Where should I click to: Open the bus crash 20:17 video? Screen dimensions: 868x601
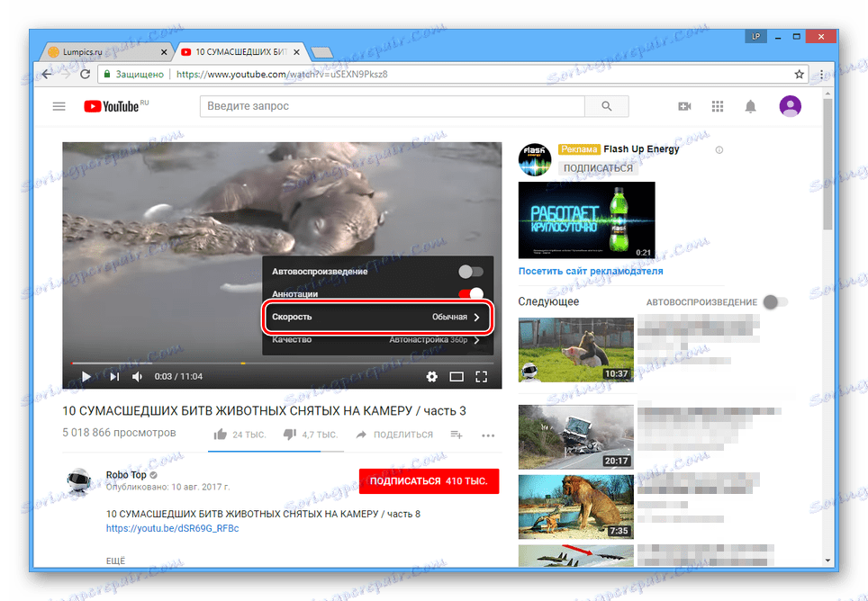point(576,436)
